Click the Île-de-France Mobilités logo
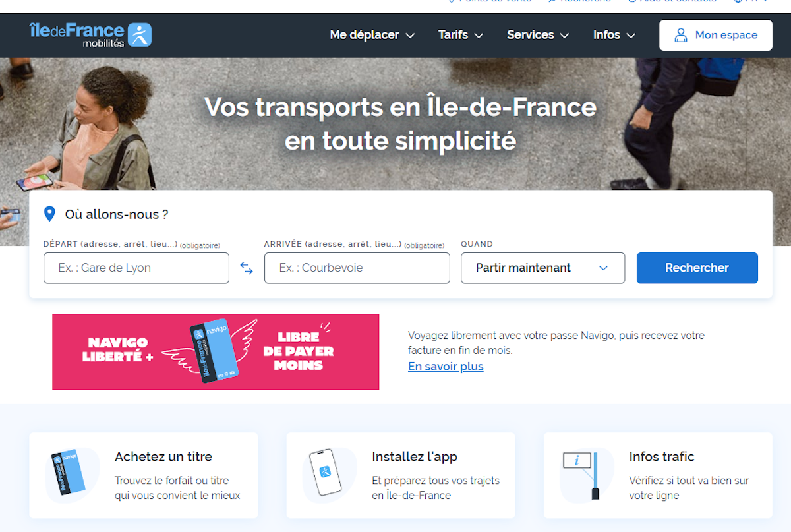The height and width of the screenshot is (532, 791). [91, 35]
